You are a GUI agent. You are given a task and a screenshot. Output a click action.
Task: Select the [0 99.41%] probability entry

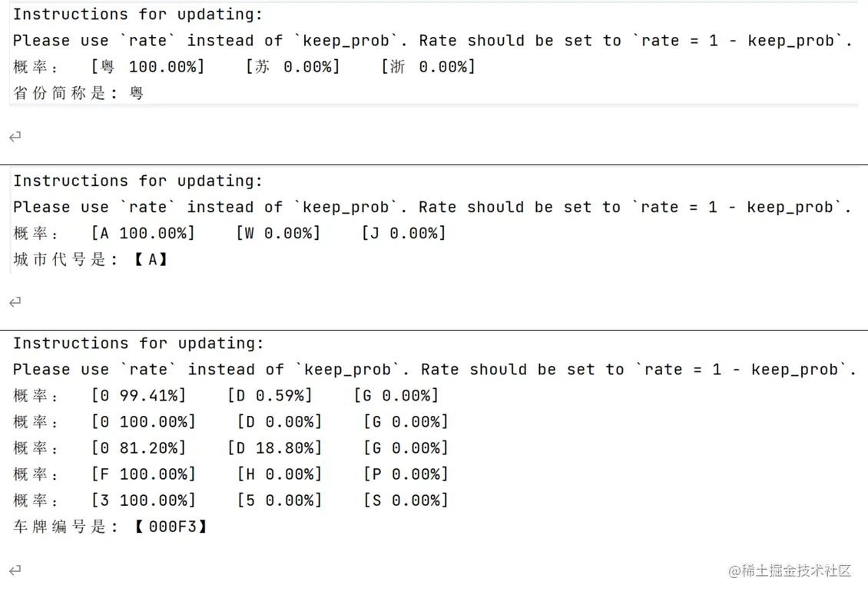click(139, 396)
